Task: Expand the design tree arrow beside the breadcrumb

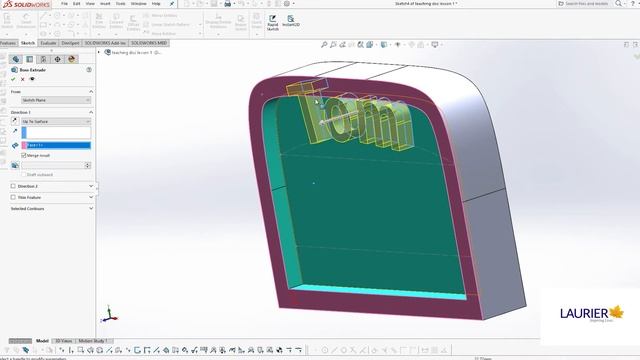Action: (x=98, y=52)
